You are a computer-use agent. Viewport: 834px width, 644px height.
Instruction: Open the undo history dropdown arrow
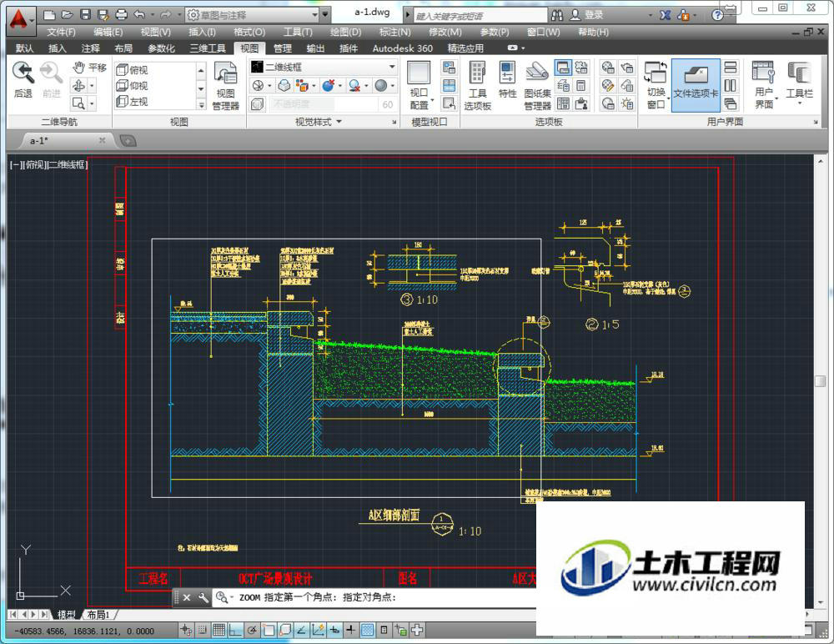coord(152,15)
